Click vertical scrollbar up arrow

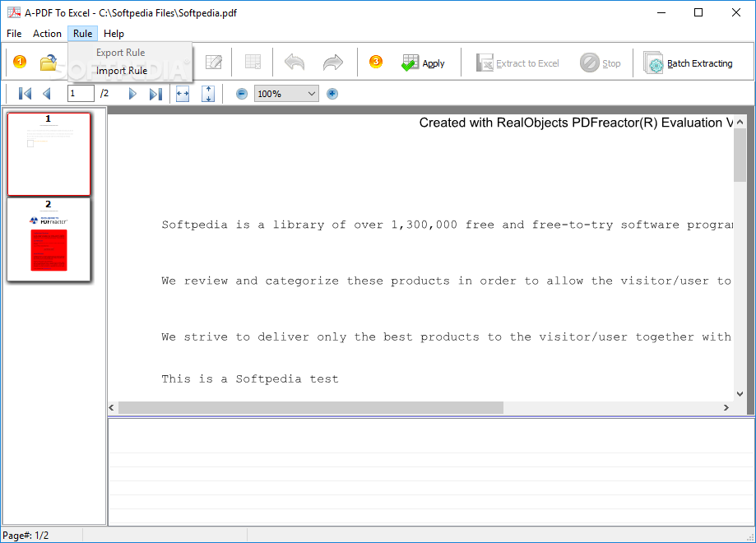tap(740, 122)
